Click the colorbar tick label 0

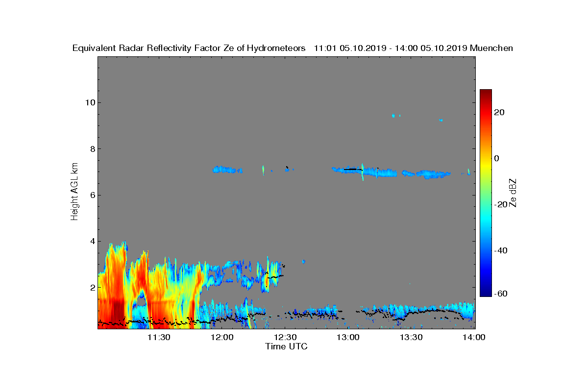pyautogui.click(x=497, y=158)
